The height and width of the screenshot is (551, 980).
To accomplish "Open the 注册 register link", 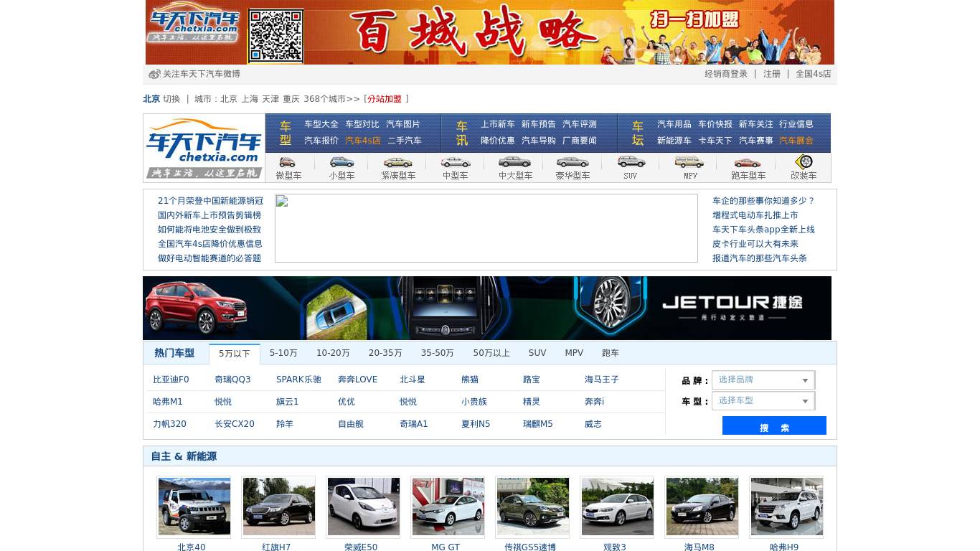I will point(772,74).
